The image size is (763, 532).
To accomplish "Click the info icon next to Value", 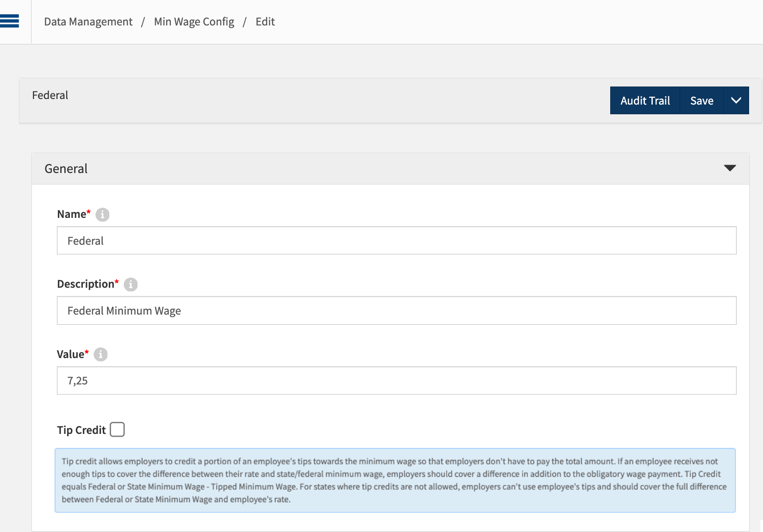I will click(x=100, y=354).
